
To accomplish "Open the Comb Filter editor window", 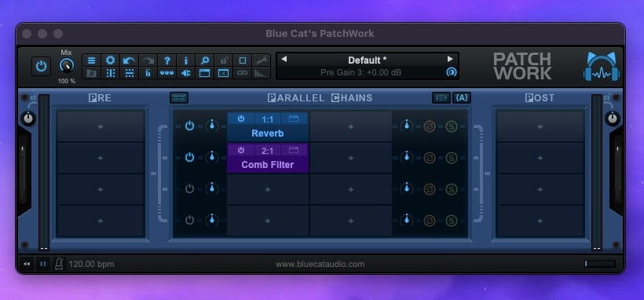I will (294, 151).
